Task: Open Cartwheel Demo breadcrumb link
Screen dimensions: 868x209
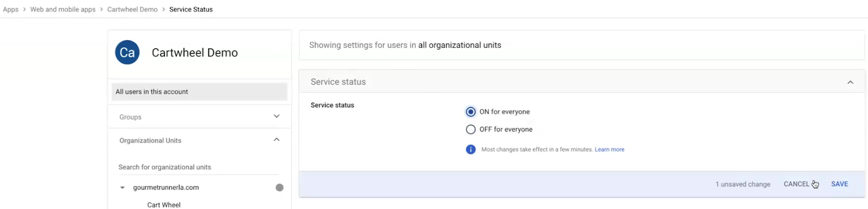Action: coord(132,9)
